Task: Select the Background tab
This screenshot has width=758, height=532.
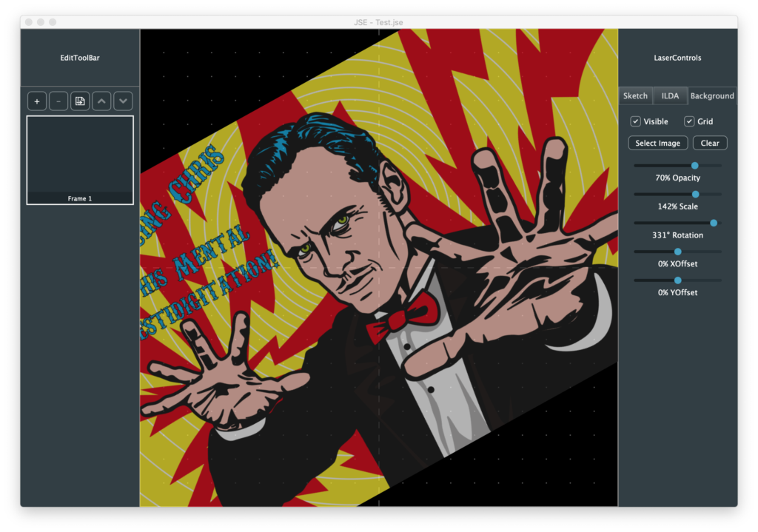Action: (712, 96)
